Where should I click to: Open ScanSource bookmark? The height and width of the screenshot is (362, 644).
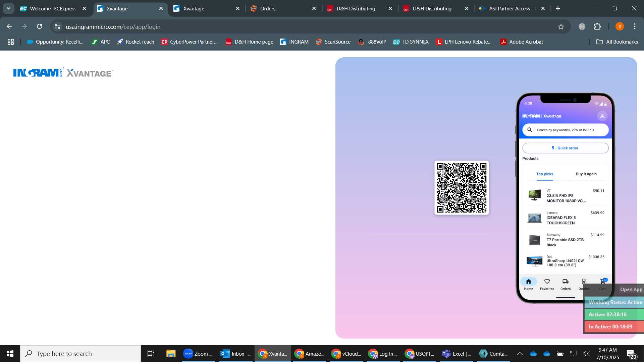pyautogui.click(x=333, y=42)
